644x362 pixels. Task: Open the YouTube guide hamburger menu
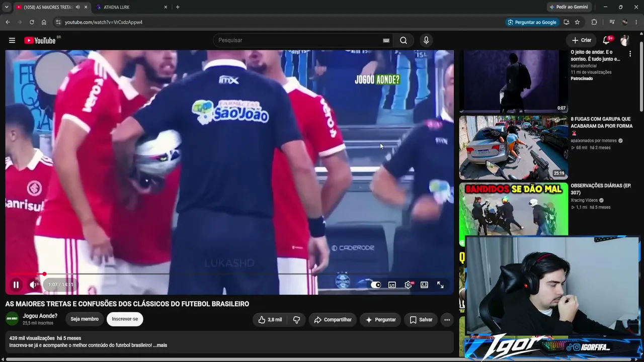[x=12, y=40]
